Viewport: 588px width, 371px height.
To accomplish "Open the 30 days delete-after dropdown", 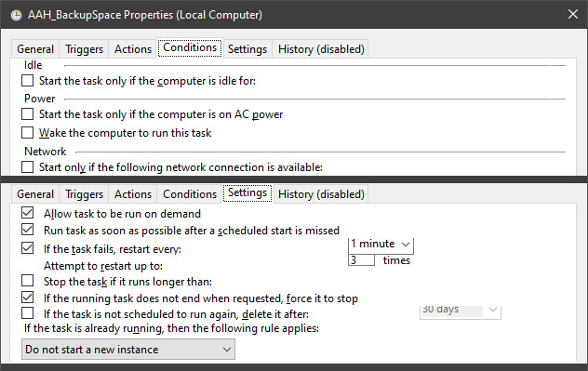I will (x=461, y=311).
